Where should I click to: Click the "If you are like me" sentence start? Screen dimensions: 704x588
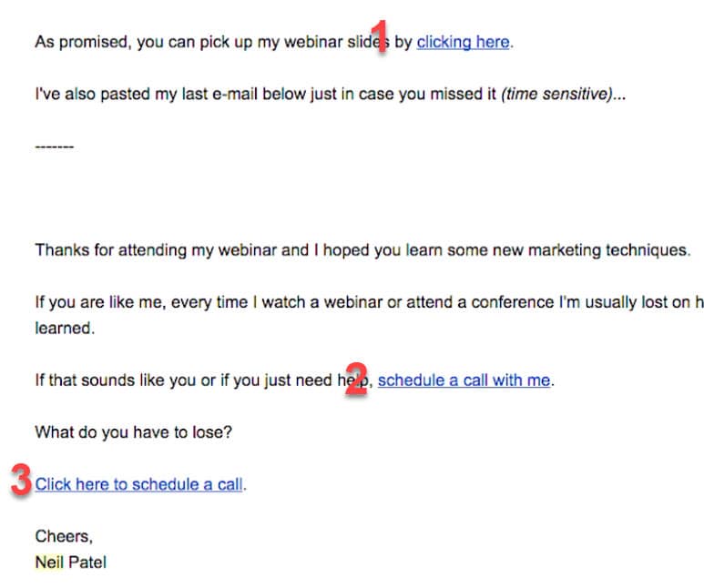[100, 302]
